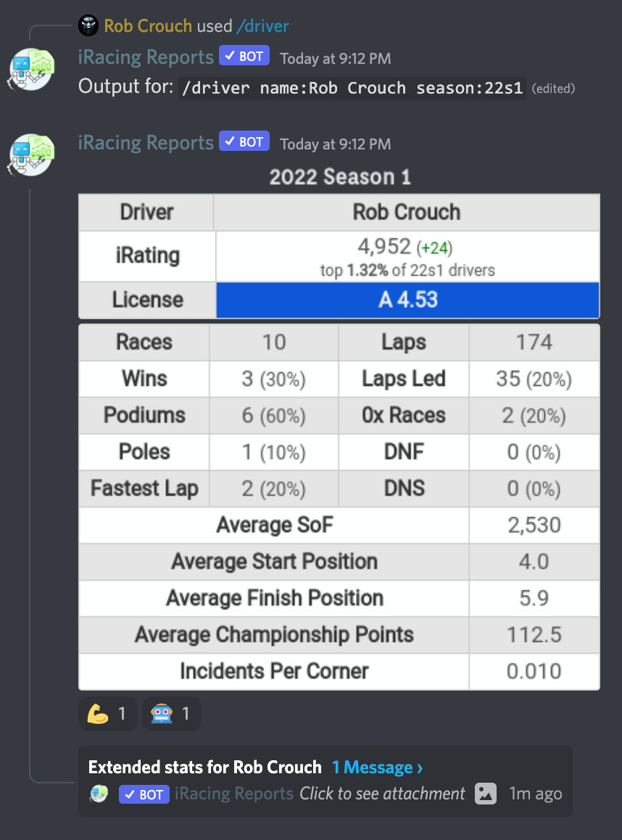Toggle the flexed bicep emoji reaction
Image resolution: width=622 pixels, height=840 pixels.
107,714
